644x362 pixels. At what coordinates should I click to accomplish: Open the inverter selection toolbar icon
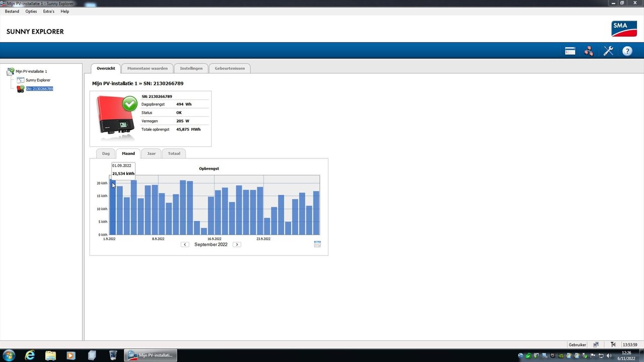(570, 50)
